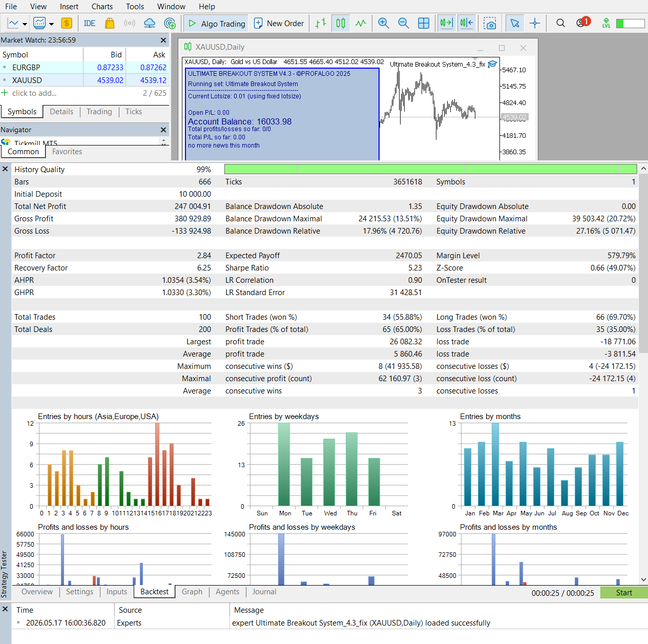Viewport: 648px width, 644px height.
Task: Open the VPS cloud icon
Action: pos(150,23)
